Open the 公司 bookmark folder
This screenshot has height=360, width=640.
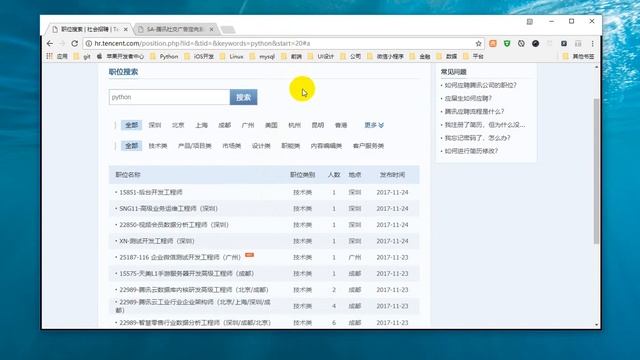pyautogui.click(x=351, y=56)
